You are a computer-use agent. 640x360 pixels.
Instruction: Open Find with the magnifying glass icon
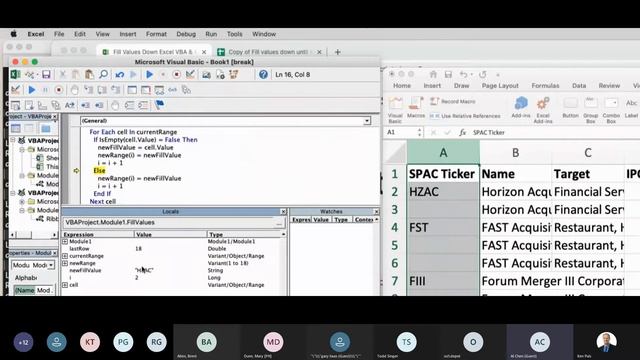(103, 74)
